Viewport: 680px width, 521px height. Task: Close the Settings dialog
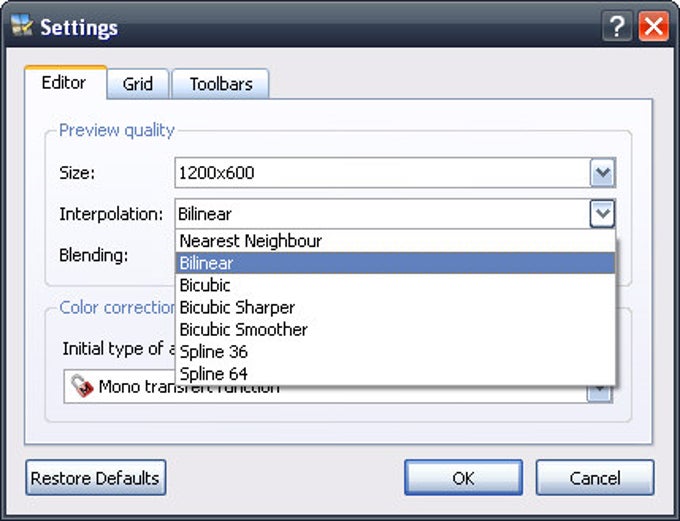click(x=653, y=26)
